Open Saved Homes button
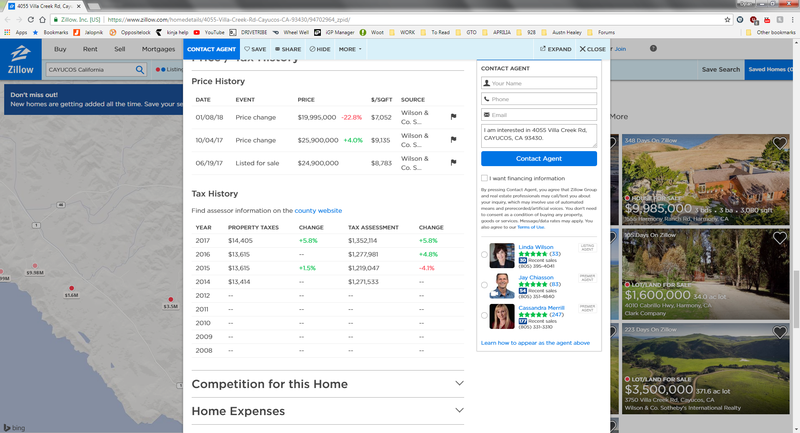Screen dimensions: 800x433 [772, 69]
